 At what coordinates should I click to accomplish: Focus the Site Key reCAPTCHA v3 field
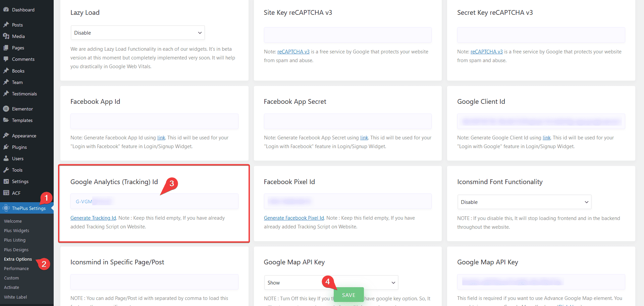pos(347,35)
